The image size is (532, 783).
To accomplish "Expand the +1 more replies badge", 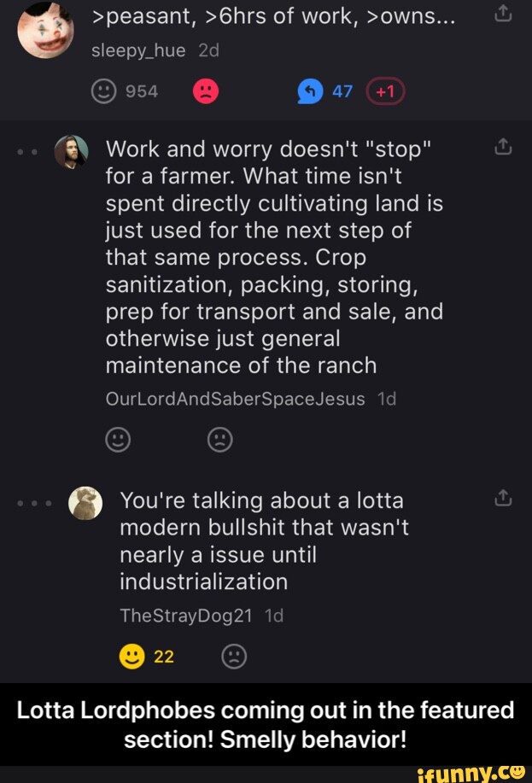I will point(385,92).
